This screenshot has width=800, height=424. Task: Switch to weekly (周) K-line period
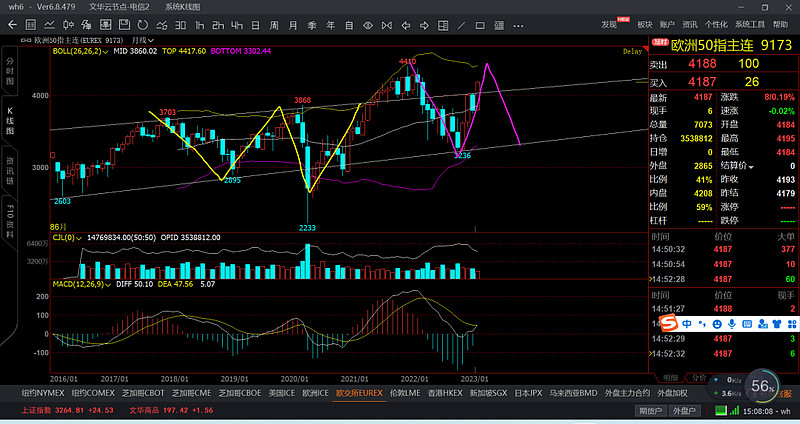(x=274, y=25)
